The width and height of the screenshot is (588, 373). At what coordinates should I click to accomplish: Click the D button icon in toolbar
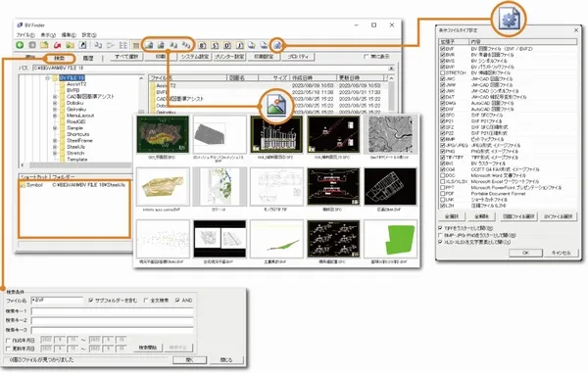pyautogui.click(x=227, y=46)
